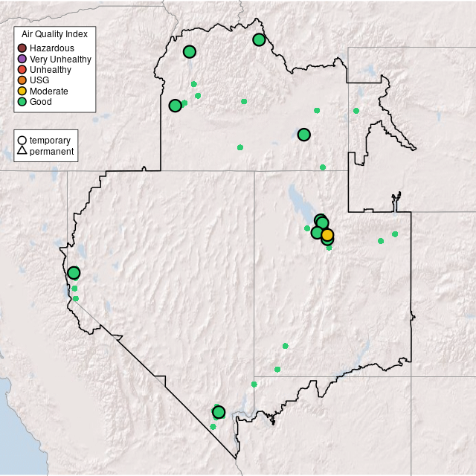Click the temporary circle symbol in legend
Screen dimensions: 476x476
click(x=22, y=141)
